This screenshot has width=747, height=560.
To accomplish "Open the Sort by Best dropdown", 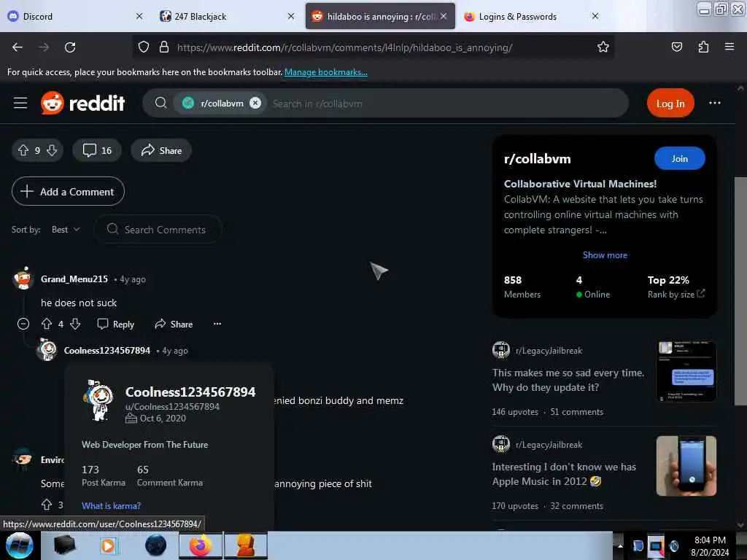I will [x=66, y=230].
